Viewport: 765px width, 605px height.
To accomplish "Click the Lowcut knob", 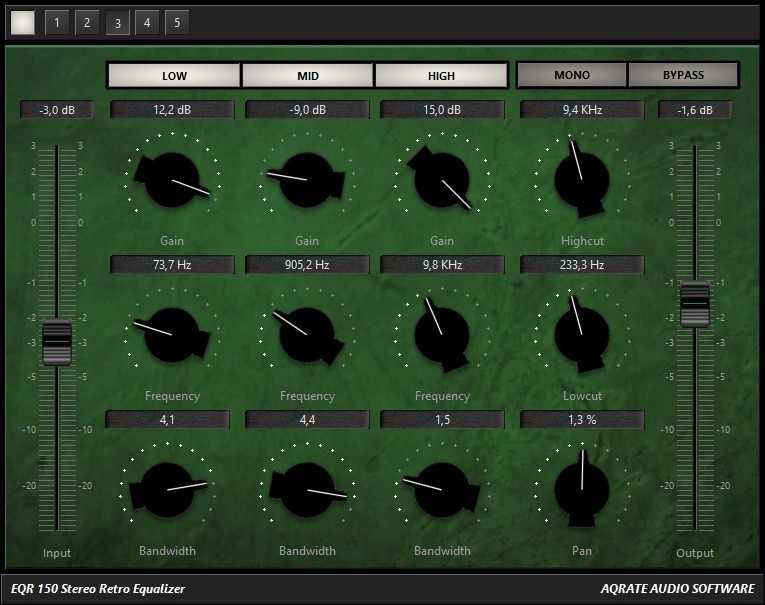I will [581, 334].
